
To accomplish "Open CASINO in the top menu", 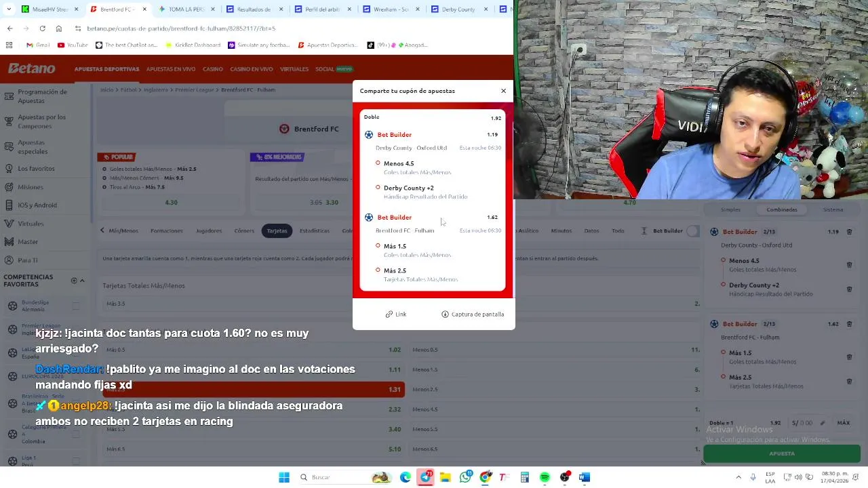I will [213, 69].
